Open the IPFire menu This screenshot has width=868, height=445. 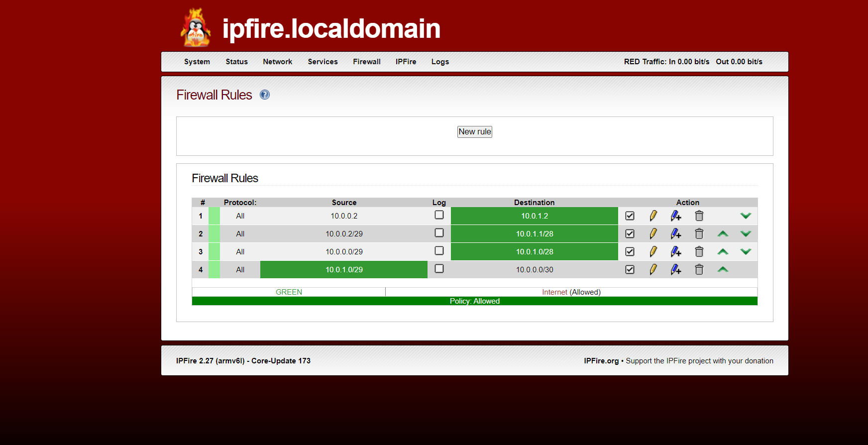[406, 62]
